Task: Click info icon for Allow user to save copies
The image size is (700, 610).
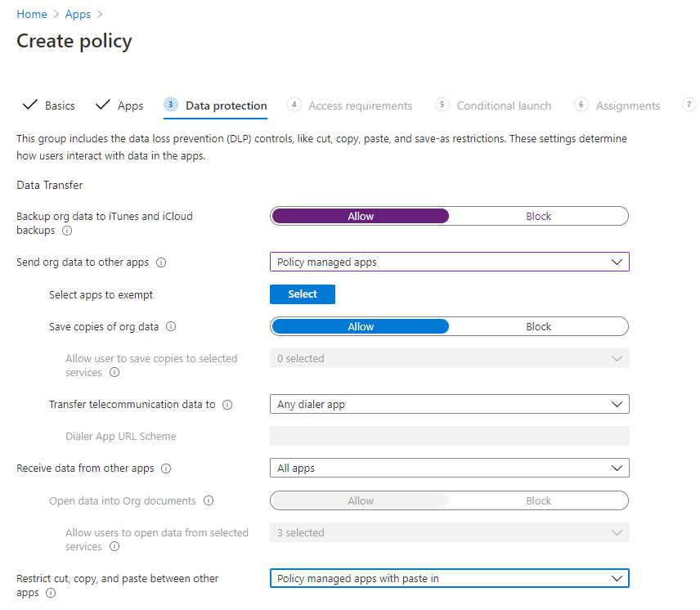Action: (x=114, y=372)
